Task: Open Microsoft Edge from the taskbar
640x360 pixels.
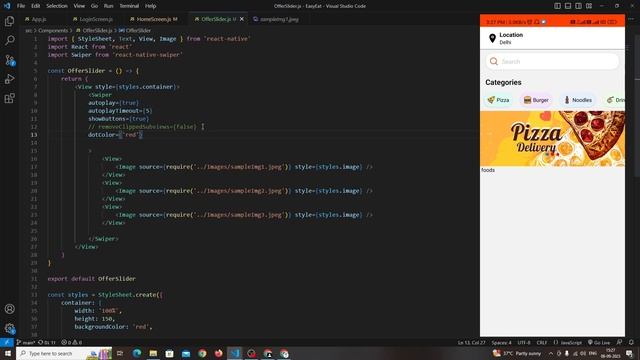Action: (x=137, y=353)
